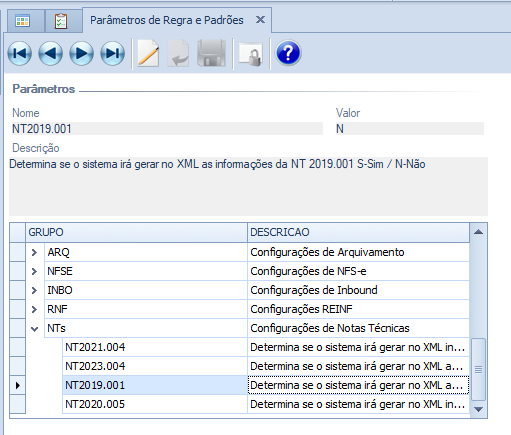
Task: Expand the RNF group row
Action: point(34,309)
